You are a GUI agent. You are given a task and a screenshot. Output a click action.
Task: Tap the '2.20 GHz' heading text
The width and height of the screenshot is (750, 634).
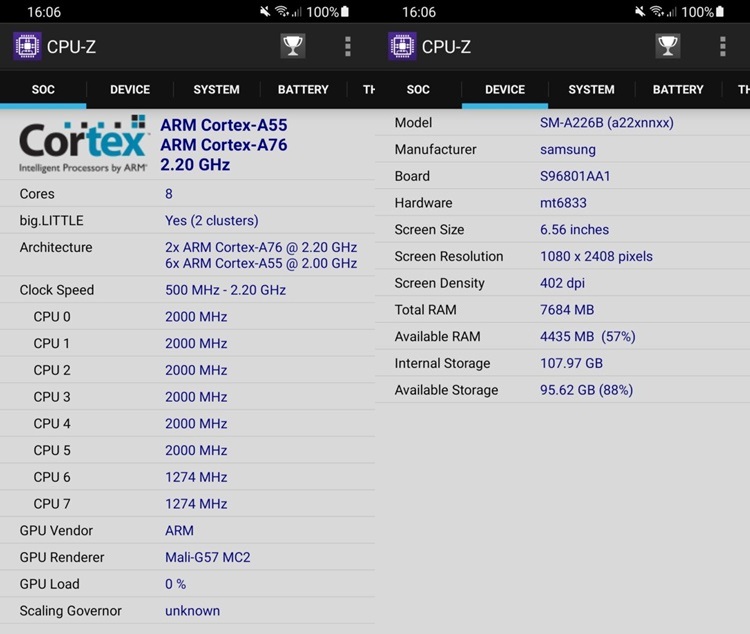point(195,165)
